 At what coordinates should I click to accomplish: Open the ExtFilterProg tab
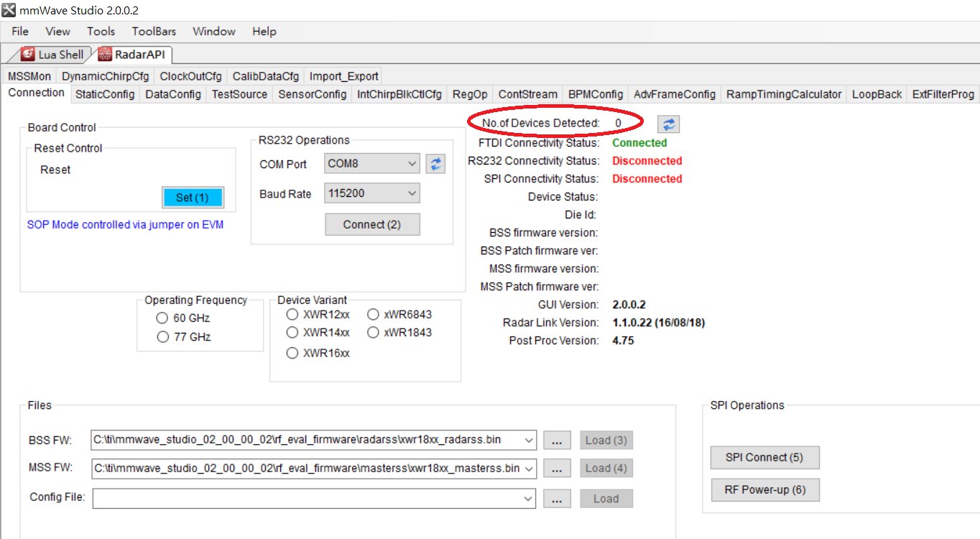pos(943,94)
